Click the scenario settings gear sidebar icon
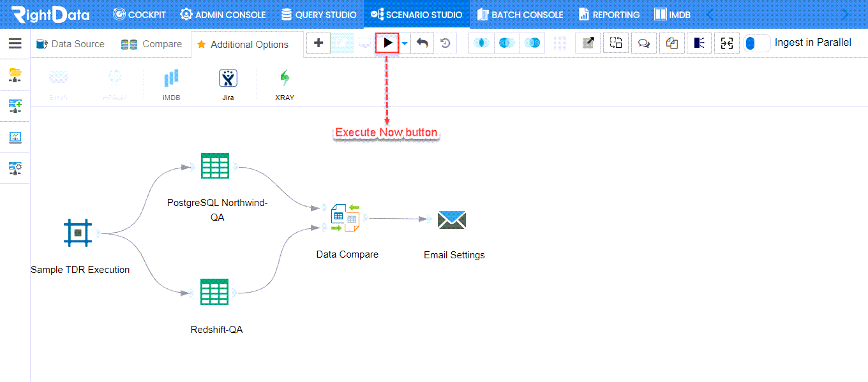Image resolution: width=868 pixels, height=382 pixels. (x=15, y=168)
